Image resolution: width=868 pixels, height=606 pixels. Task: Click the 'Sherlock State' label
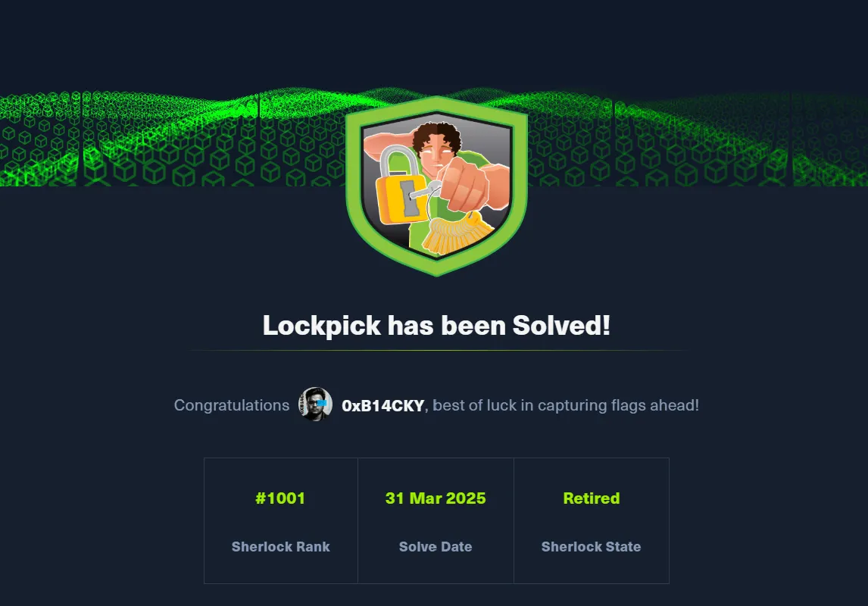pyautogui.click(x=592, y=547)
